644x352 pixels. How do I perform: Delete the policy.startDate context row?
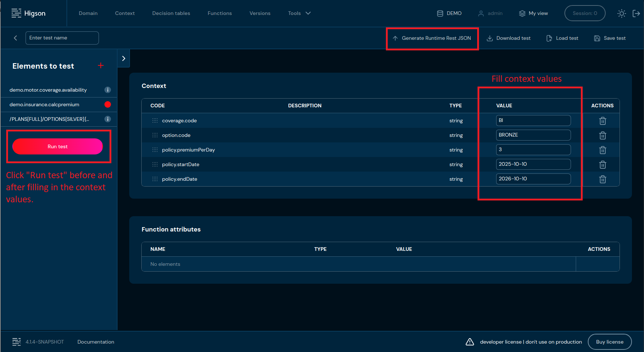click(x=603, y=164)
